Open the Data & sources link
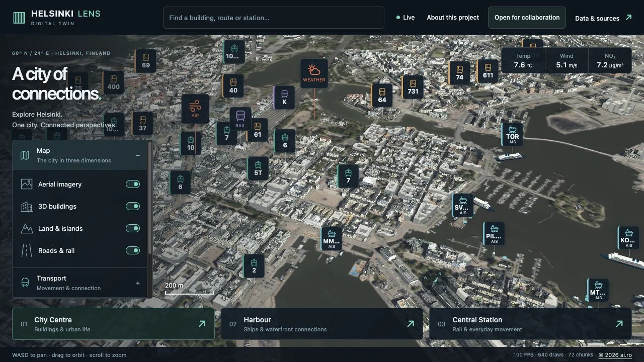 (603, 18)
